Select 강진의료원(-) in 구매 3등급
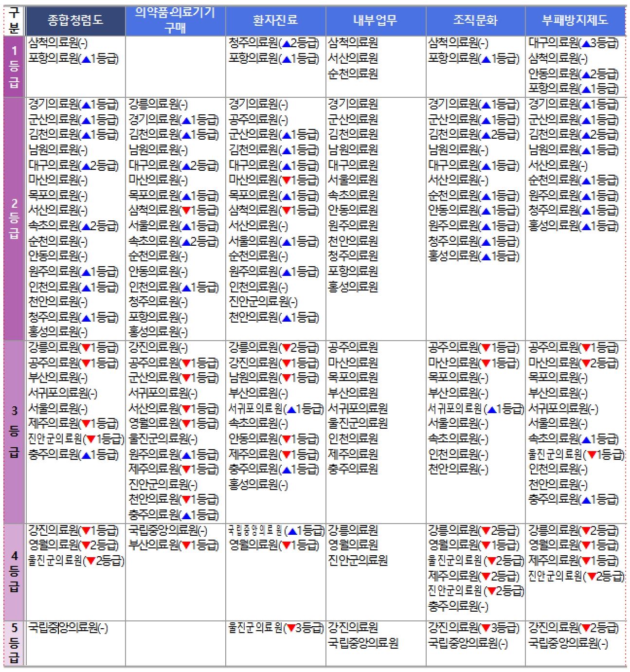Screen dimensions: 630x672 pyautogui.click(x=158, y=347)
